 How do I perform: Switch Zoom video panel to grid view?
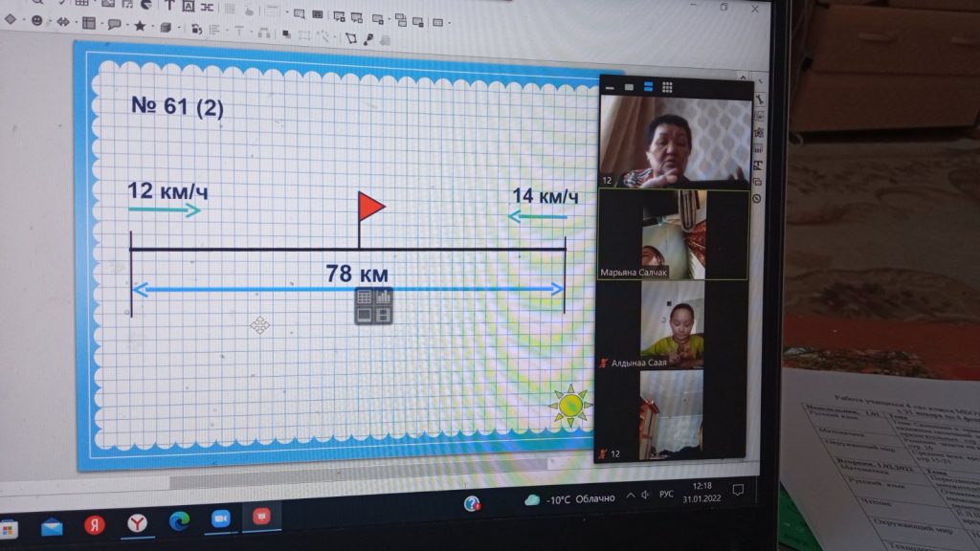[x=667, y=87]
